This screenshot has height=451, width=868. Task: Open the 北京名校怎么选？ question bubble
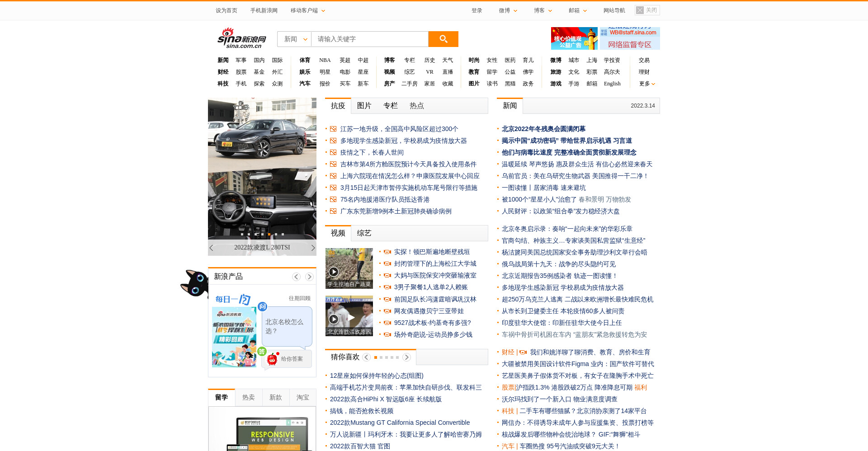(x=287, y=327)
